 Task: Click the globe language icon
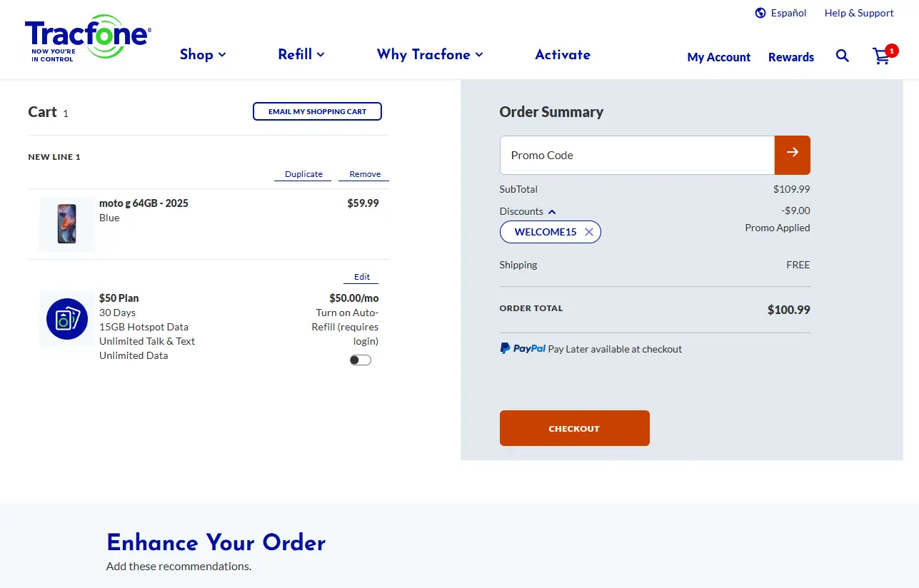pos(760,13)
